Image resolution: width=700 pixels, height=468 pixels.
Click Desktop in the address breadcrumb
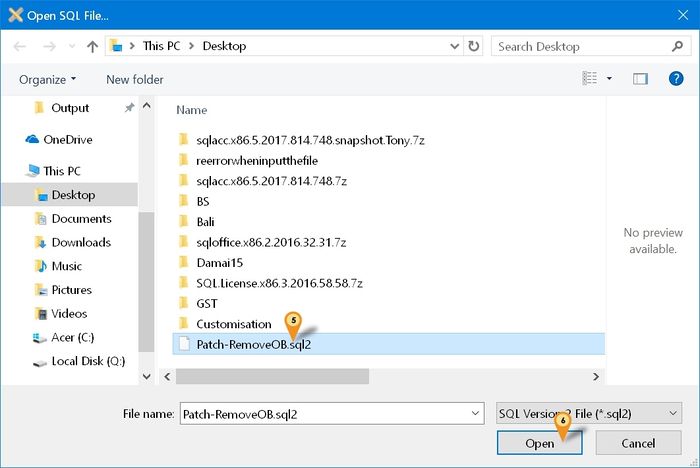224,46
